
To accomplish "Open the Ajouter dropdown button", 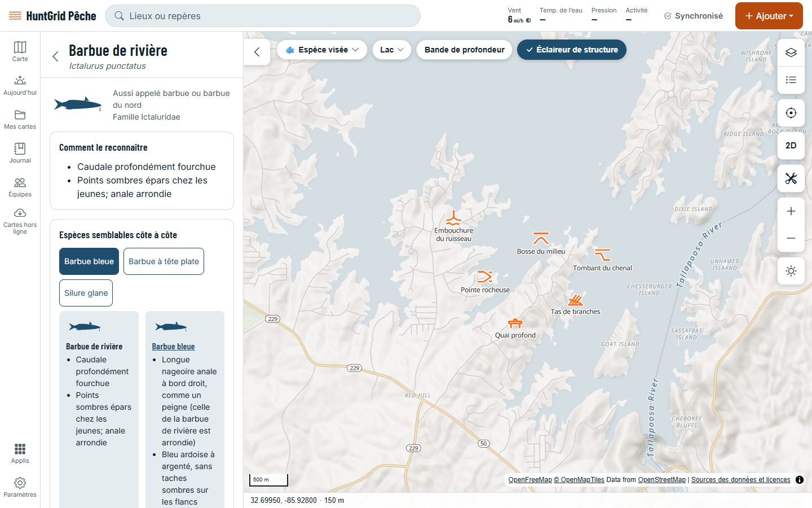I will click(x=769, y=16).
